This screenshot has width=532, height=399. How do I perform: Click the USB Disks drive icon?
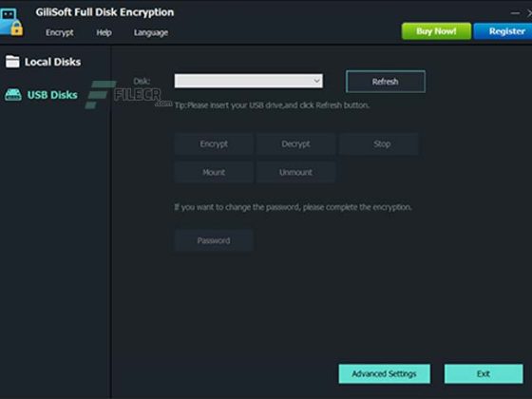[13, 95]
